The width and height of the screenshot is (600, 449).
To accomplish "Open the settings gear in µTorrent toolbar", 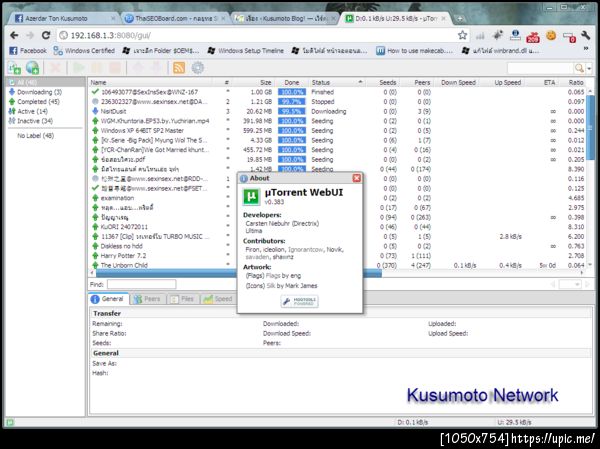I will pyautogui.click(x=197, y=68).
